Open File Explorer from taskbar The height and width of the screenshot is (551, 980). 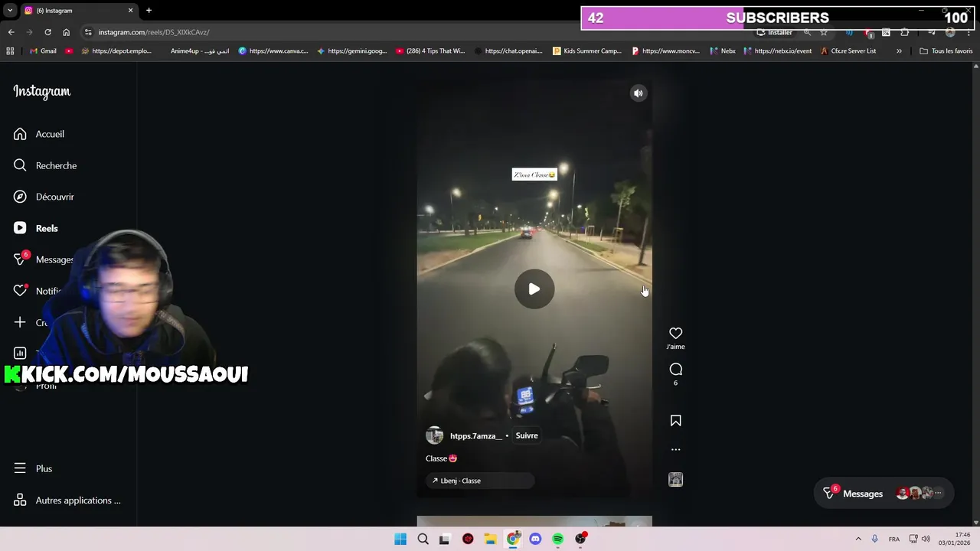pyautogui.click(x=490, y=539)
